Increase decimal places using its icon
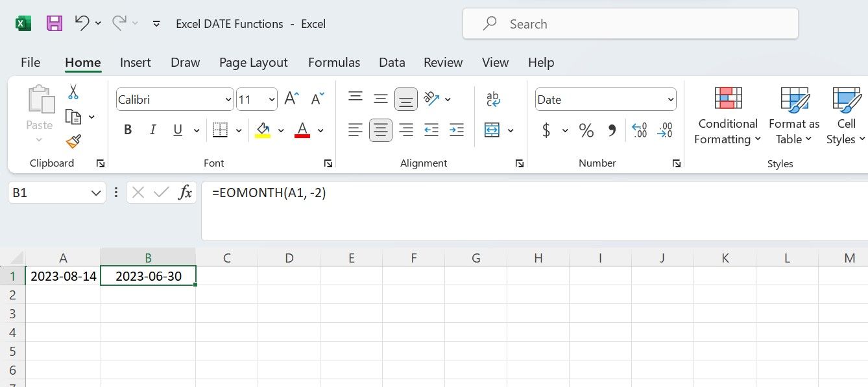Image resolution: width=868 pixels, height=387 pixels. (x=639, y=130)
